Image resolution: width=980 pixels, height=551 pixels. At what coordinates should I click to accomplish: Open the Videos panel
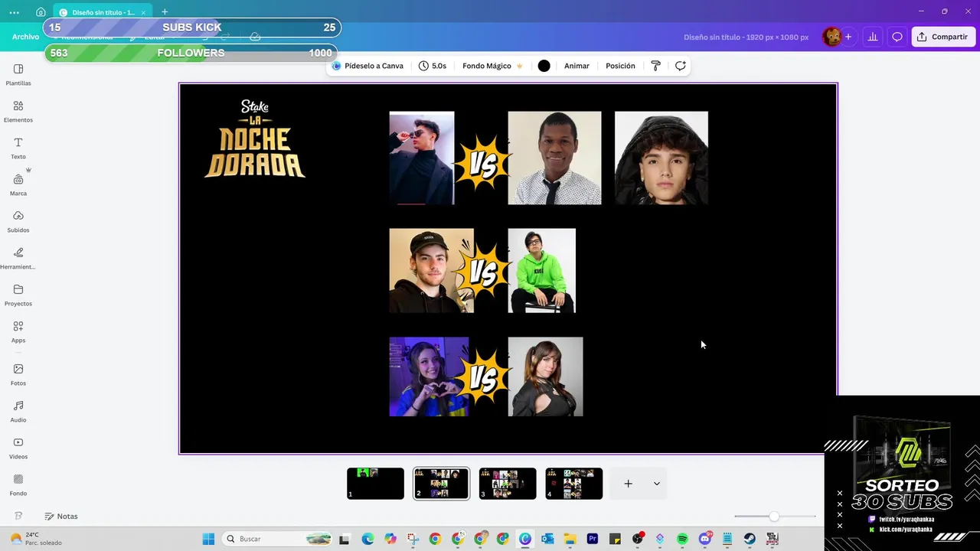18,448
